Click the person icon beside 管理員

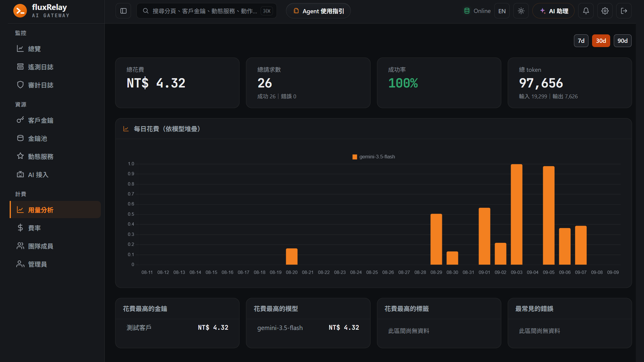(x=20, y=264)
